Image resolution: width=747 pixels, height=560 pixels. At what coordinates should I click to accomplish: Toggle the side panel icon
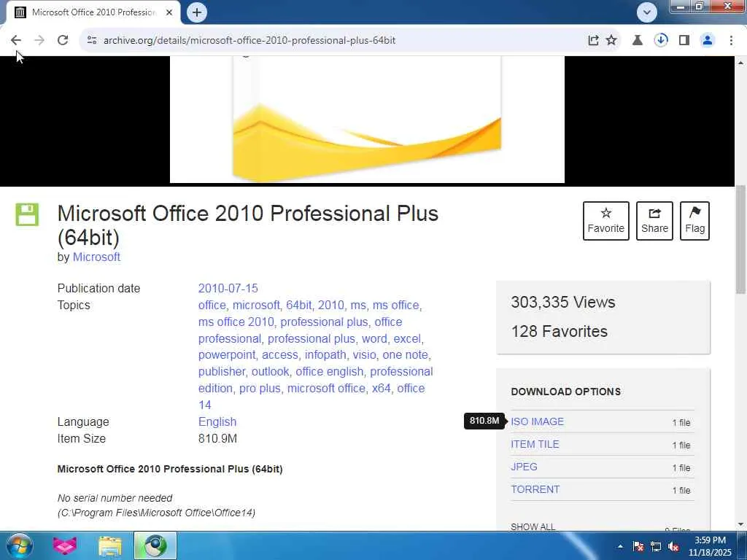click(684, 41)
